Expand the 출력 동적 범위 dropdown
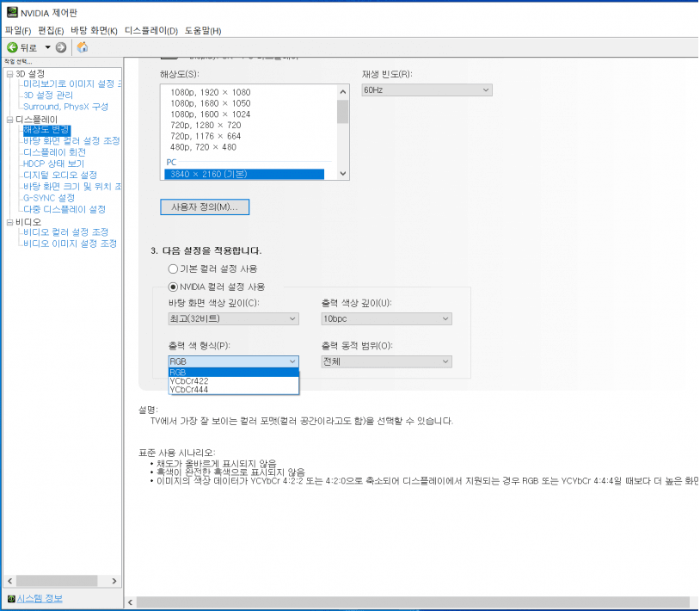The height and width of the screenshot is (611, 700). tap(385, 361)
